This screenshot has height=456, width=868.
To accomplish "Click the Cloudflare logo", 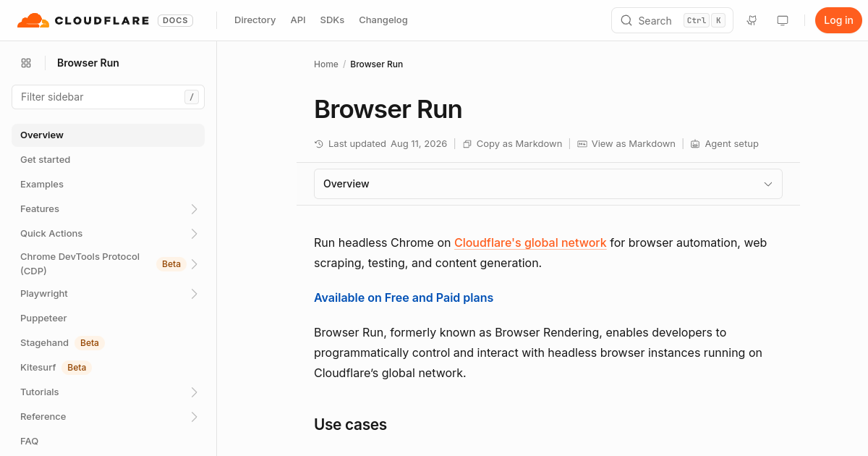I will (x=83, y=20).
